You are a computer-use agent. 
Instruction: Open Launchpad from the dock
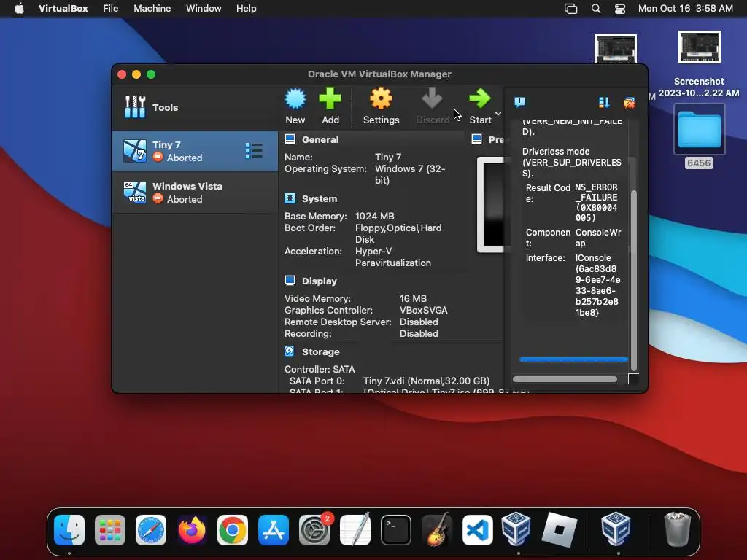click(110, 530)
